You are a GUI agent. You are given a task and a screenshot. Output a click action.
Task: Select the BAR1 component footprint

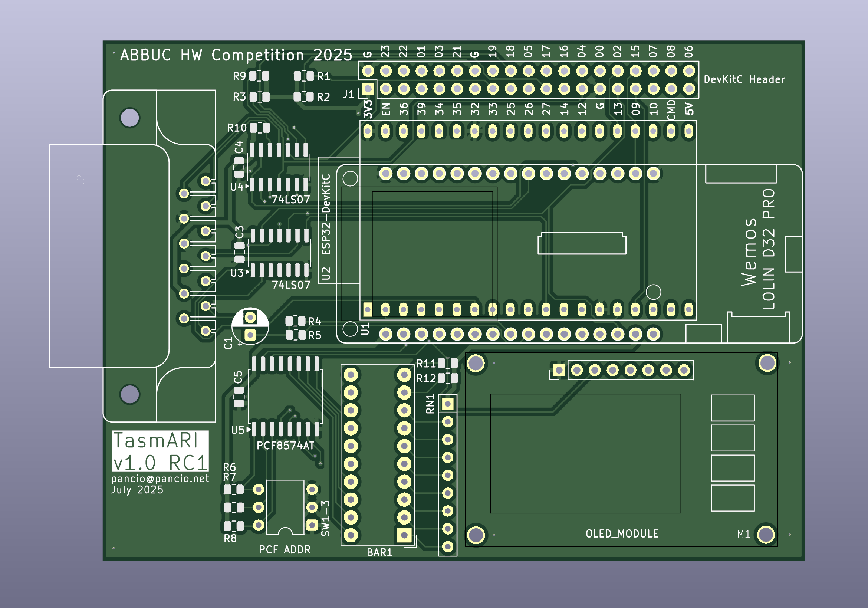point(378,454)
